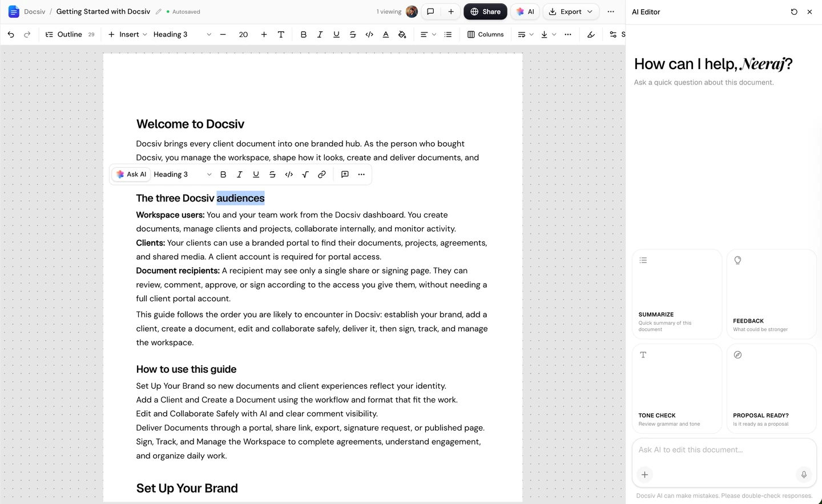
Task: Open the highlight fill color bucket
Action: click(402, 34)
